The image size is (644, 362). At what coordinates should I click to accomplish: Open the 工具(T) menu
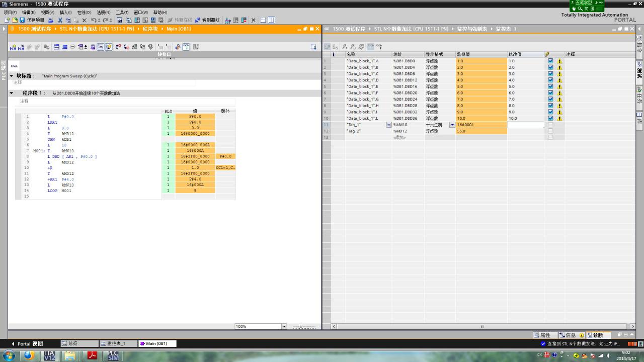tap(122, 12)
